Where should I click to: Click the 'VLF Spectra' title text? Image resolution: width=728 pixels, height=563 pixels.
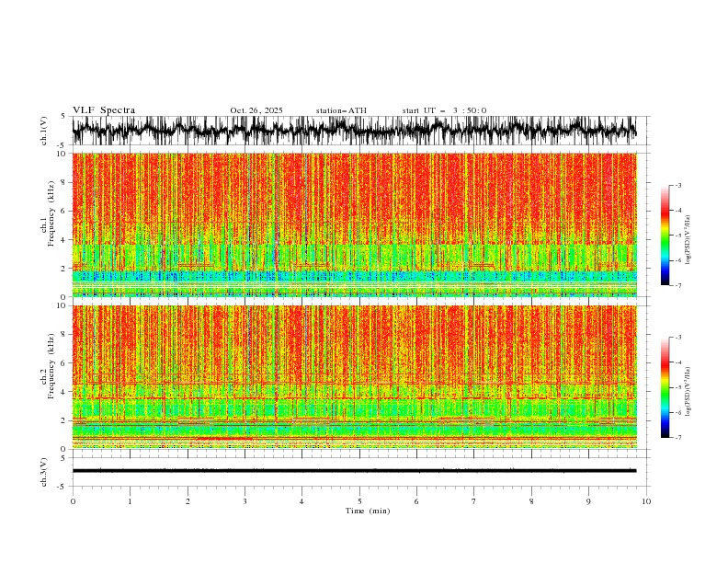click(x=104, y=110)
